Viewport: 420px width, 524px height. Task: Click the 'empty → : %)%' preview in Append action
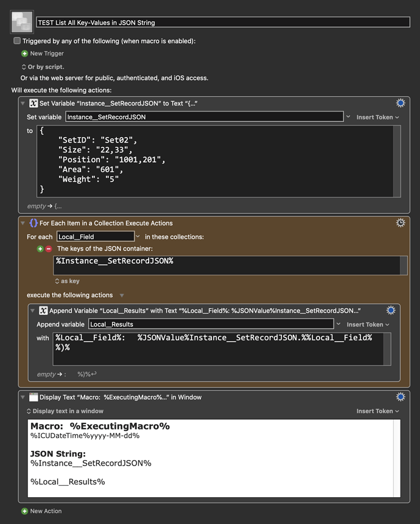[x=67, y=374]
